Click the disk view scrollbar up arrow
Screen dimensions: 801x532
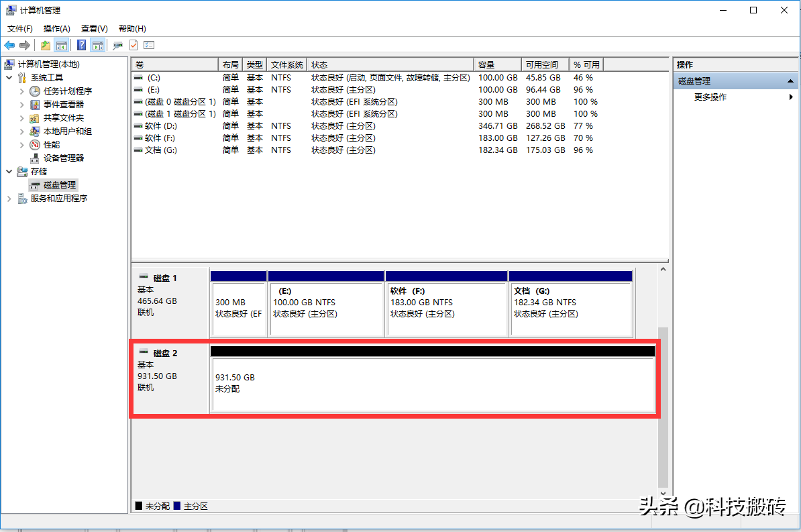pos(663,269)
